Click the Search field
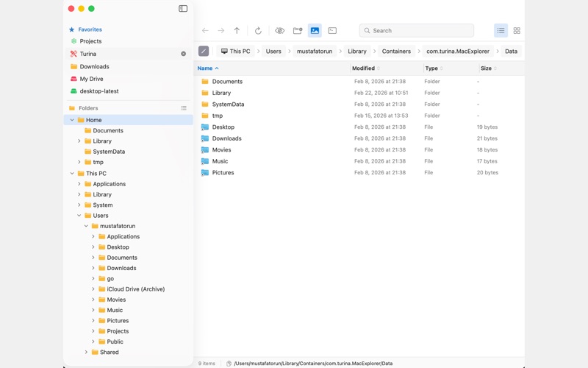The width and height of the screenshot is (588, 368). pyautogui.click(x=416, y=30)
